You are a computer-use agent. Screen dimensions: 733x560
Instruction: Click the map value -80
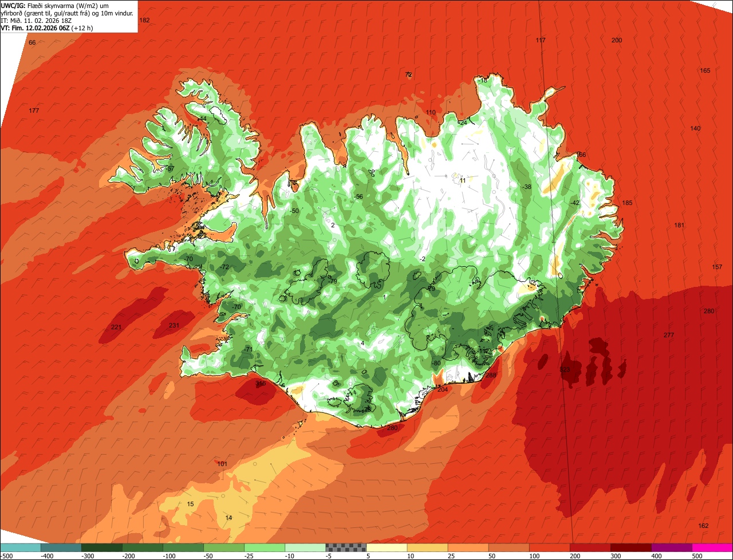click(x=436, y=363)
